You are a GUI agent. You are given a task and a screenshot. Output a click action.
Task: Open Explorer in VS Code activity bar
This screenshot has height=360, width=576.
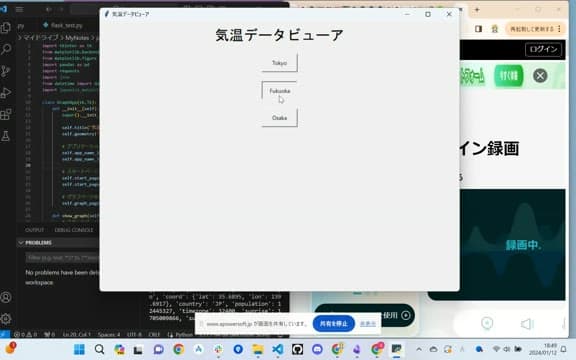click(x=6, y=28)
